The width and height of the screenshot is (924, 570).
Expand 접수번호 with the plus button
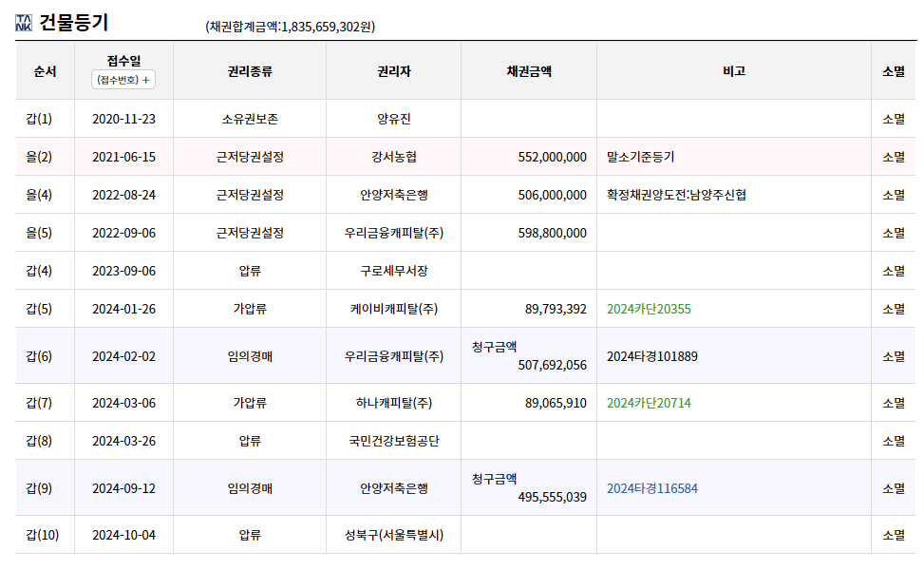(123, 80)
